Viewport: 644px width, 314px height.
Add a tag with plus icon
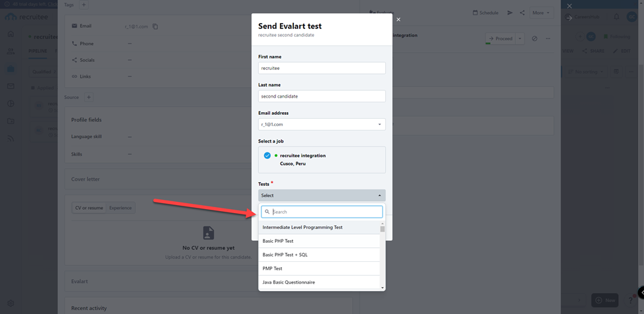(84, 5)
